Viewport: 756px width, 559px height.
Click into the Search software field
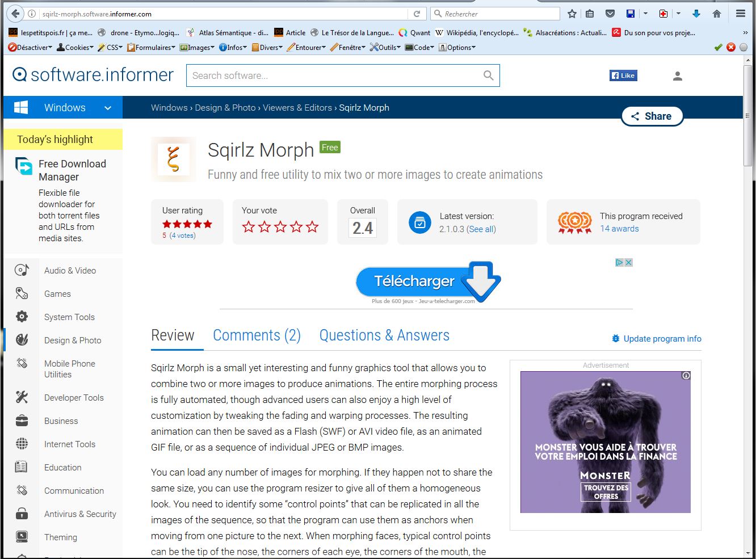pyautogui.click(x=335, y=75)
